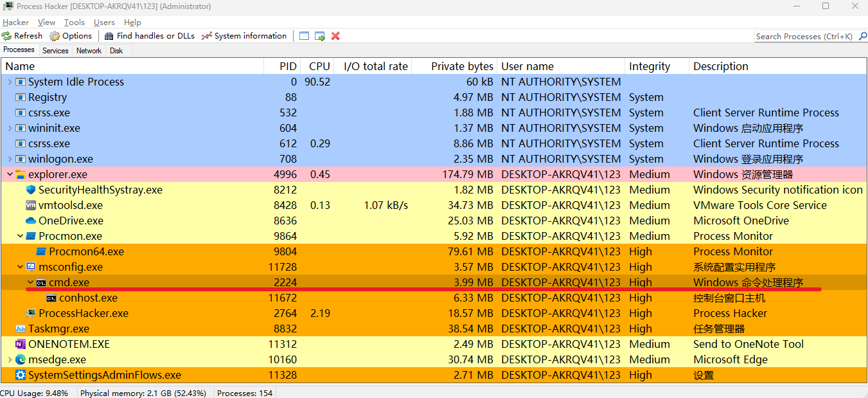The image size is (868, 398).
Task: Select the csrss.exe row with PID 612
Action: point(434,143)
